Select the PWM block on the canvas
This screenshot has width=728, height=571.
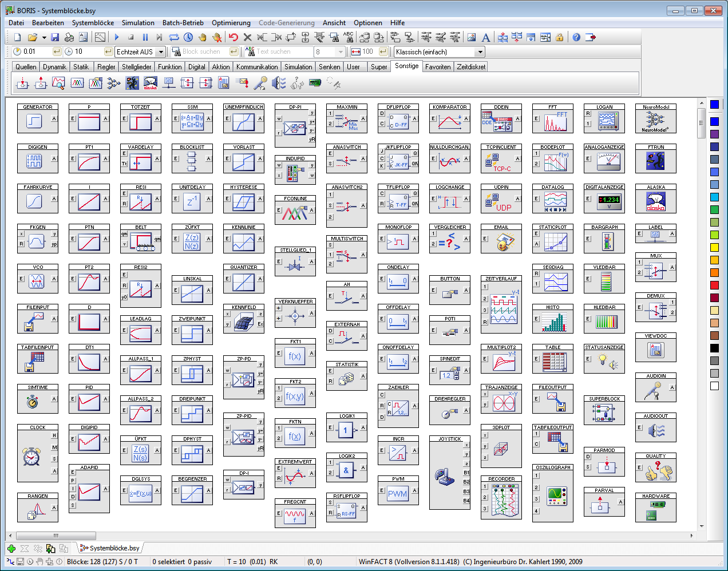pyautogui.click(x=398, y=490)
